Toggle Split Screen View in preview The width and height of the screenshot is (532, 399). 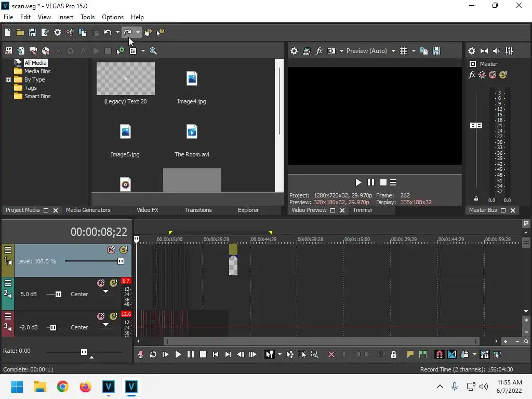pyautogui.click(x=331, y=51)
